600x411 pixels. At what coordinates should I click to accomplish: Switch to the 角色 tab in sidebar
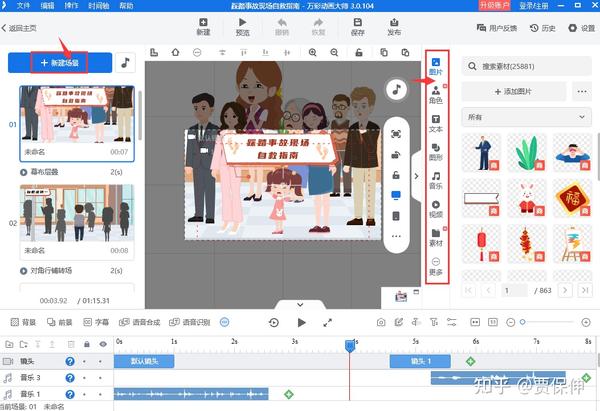point(435,95)
